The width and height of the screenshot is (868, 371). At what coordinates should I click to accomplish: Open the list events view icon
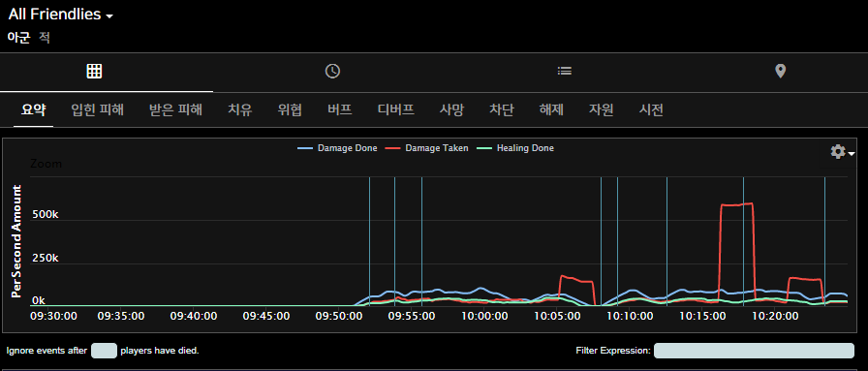pyautogui.click(x=564, y=71)
